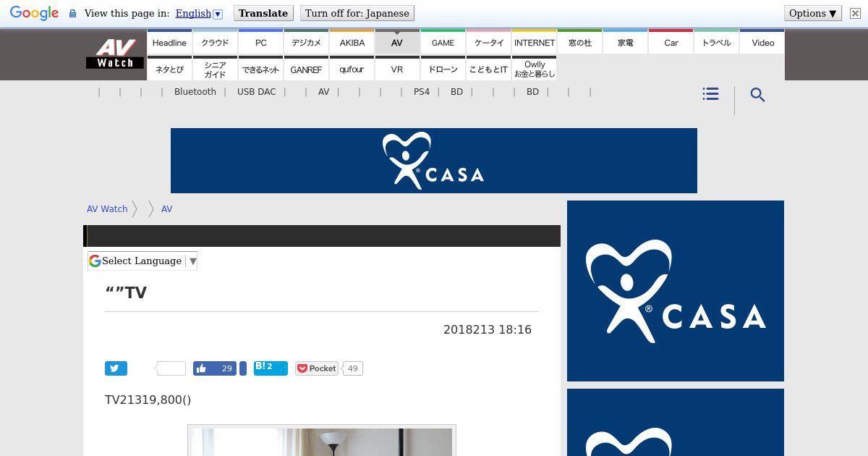Open the ドローン tab
The image size is (868, 456).
[x=443, y=69]
